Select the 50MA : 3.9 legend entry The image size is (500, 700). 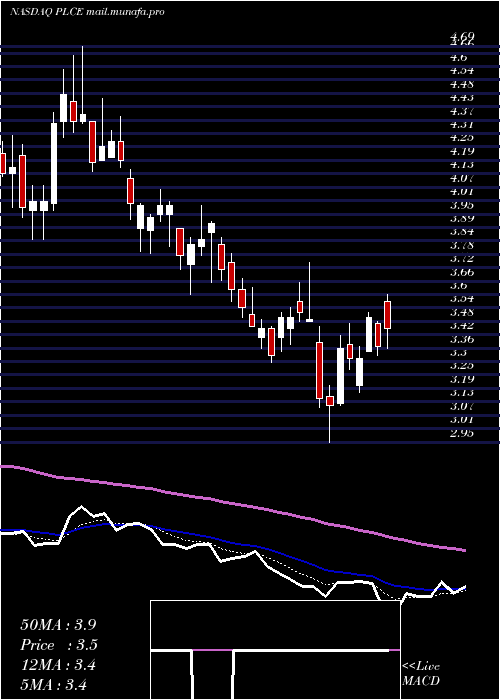(58, 625)
